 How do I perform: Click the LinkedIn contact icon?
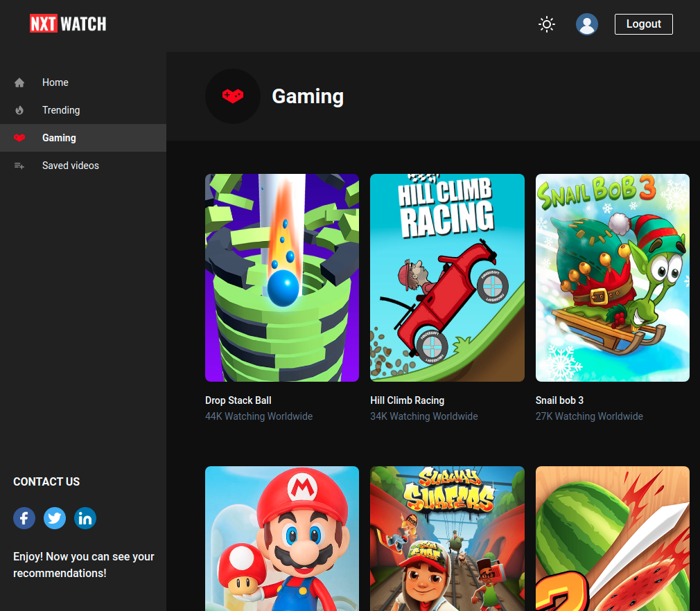[85, 518]
